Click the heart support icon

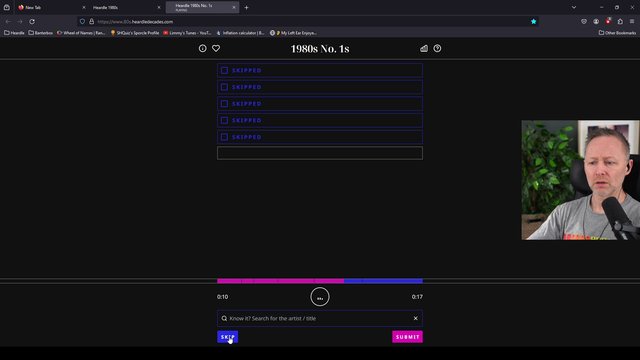[216, 49]
